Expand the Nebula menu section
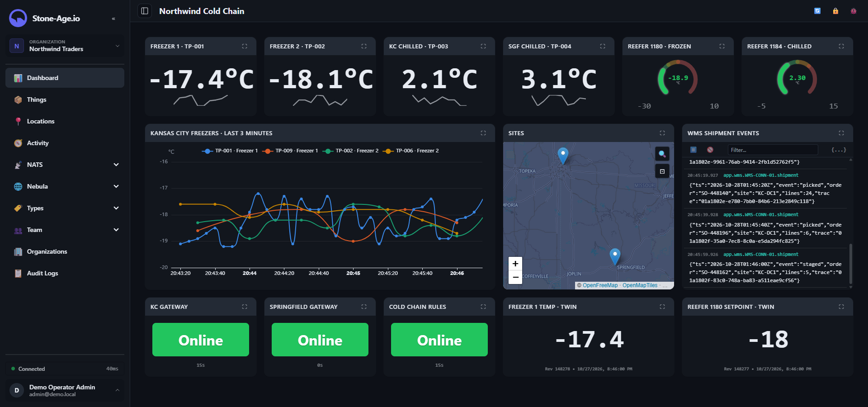This screenshot has width=868, height=407. (65, 186)
